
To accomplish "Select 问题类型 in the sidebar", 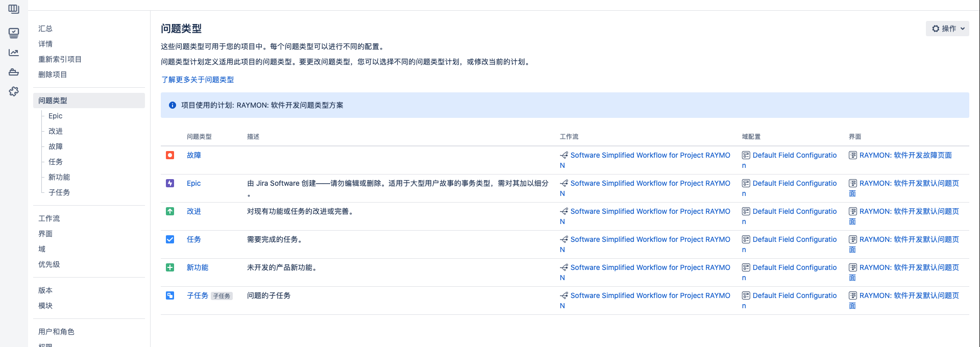I will (x=89, y=101).
